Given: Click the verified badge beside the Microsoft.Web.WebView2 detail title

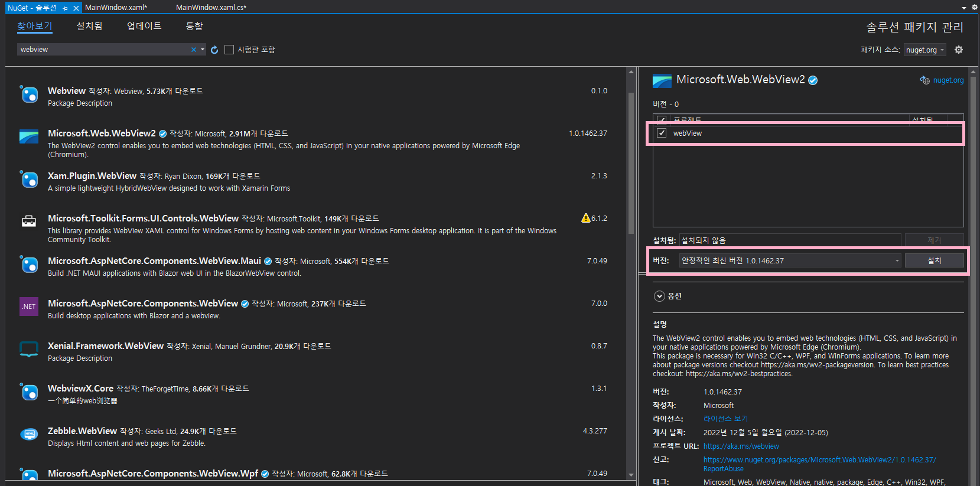Looking at the screenshot, I should point(813,80).
